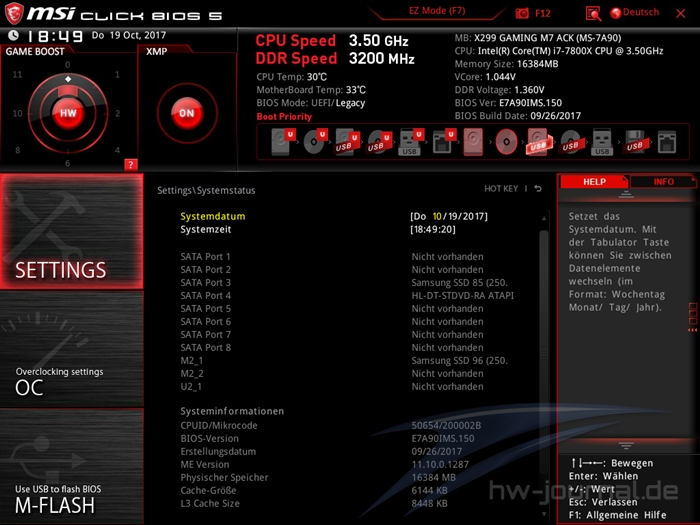Screen dimensions: 700x525
Task: Select the legacy USB floppy boot icon
Action: coord(635,142)
